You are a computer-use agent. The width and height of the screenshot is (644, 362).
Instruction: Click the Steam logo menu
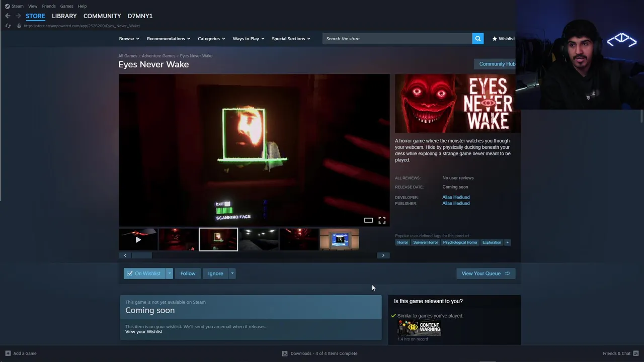14,6
